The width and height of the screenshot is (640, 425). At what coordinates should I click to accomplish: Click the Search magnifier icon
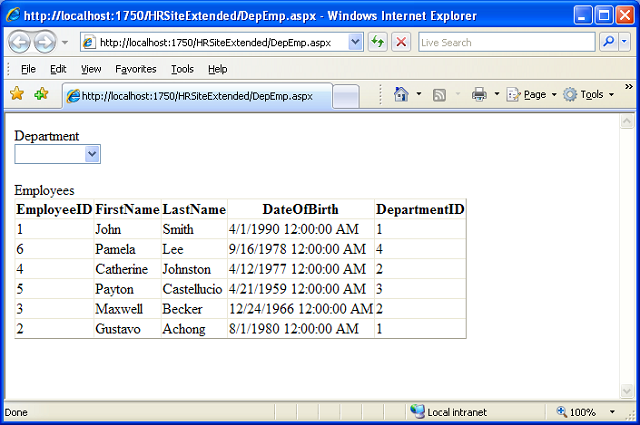point(609,42)
